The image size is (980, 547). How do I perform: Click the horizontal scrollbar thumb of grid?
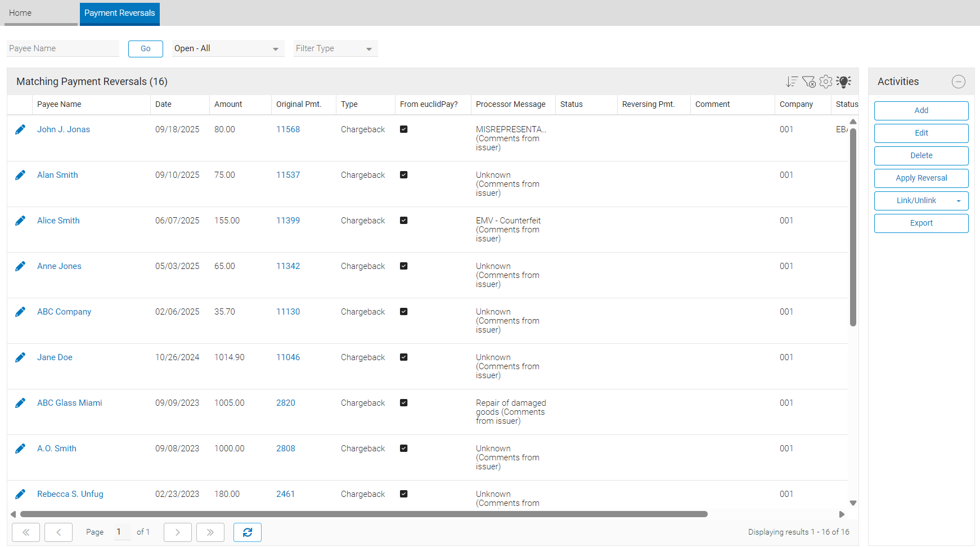coord(364,514)
